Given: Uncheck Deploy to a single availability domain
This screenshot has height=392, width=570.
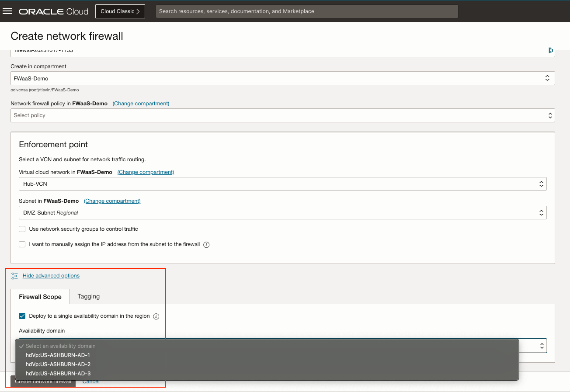Looking at the screenshot, I should click(x=22, y=316).
